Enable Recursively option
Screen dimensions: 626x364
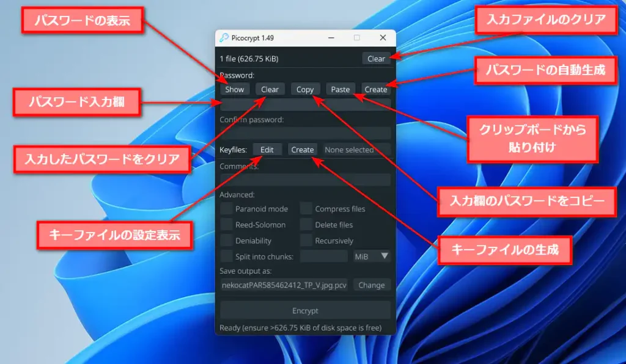(x=306, y=240)
